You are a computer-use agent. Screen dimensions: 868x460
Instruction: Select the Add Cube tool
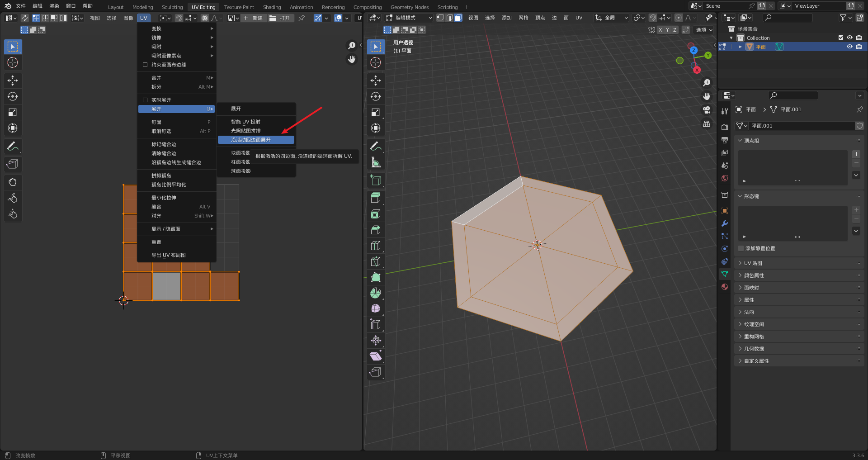376,180
